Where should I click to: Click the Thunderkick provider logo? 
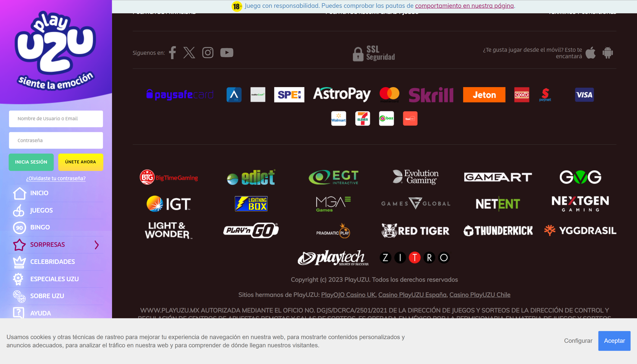click(x=498, y=231)
